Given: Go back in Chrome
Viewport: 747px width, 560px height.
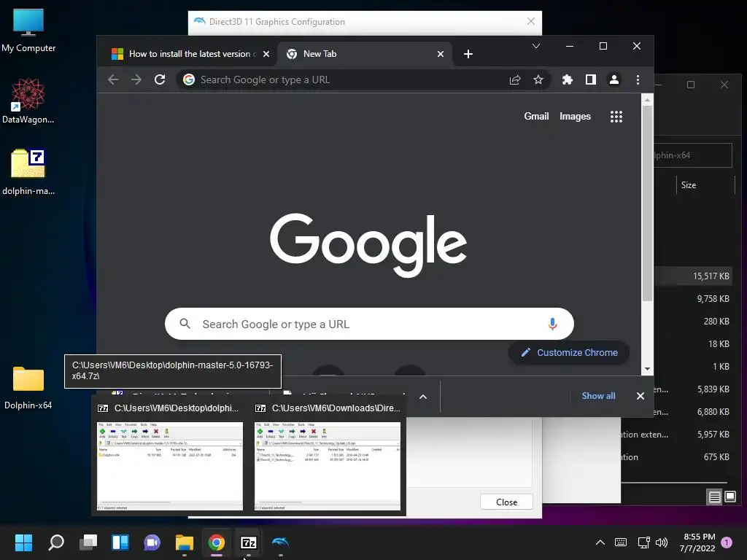Looking at the screenshot, I should [x=113, y=79].
